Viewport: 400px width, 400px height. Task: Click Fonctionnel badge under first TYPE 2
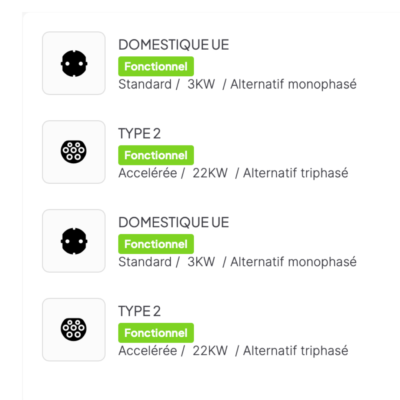click(156, 155)
